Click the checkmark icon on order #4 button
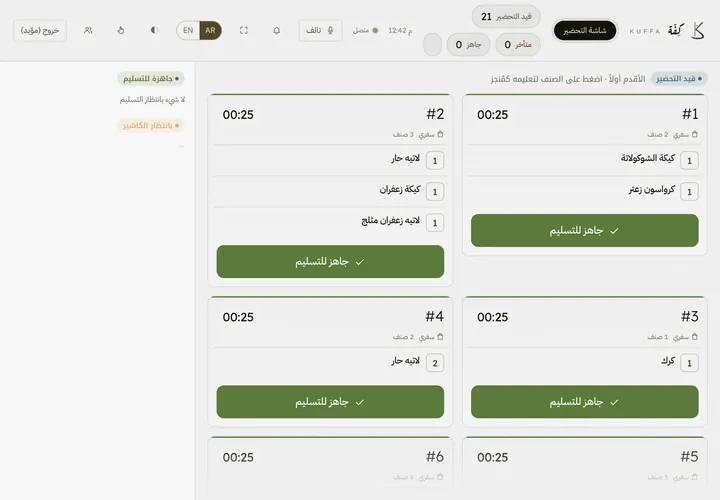720x500 pixels. 360,402
